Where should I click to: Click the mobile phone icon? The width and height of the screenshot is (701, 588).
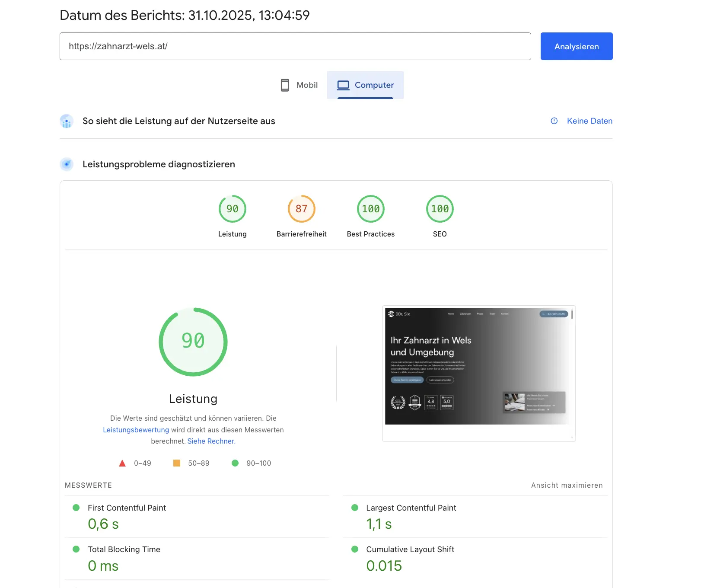(285, 85)
